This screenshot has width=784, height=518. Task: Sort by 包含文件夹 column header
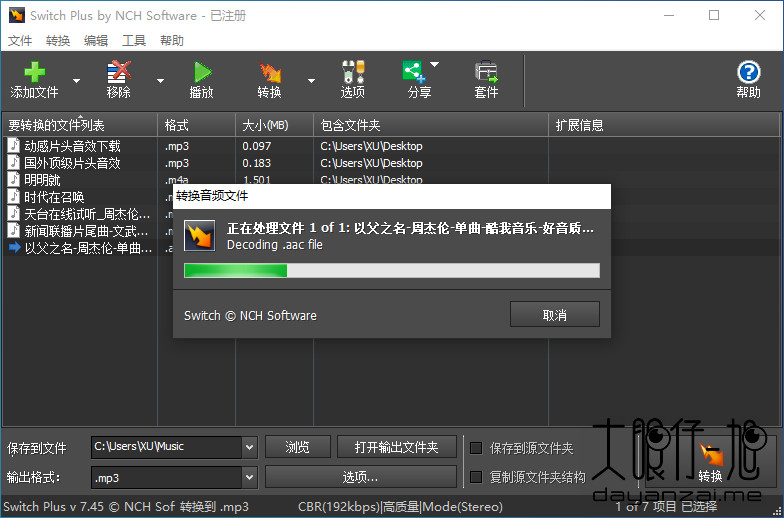[x=431, y=125]
